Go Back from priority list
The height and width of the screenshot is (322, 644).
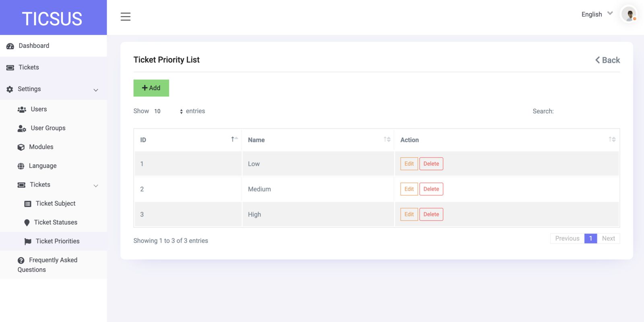point(607,60)
